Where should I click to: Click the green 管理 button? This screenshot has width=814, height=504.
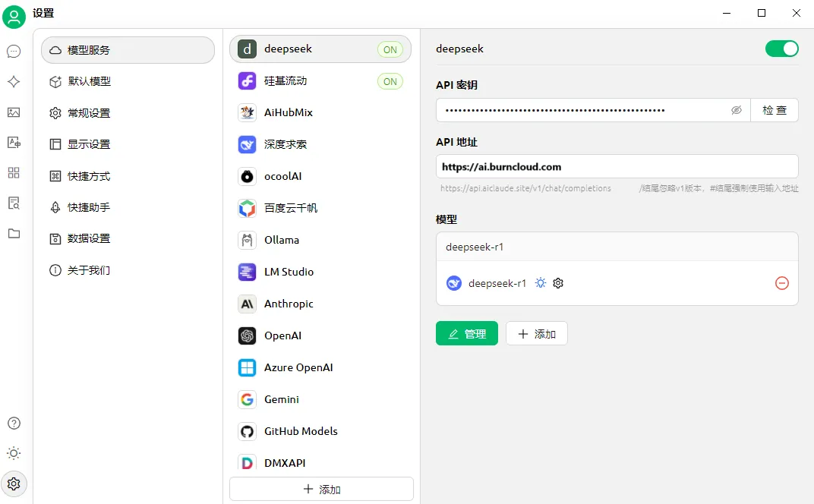pos(466,334)
